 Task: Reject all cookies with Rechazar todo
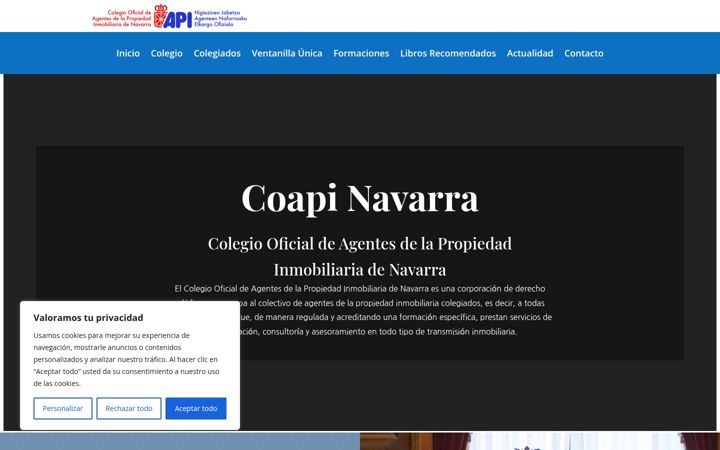coord(129,408)
